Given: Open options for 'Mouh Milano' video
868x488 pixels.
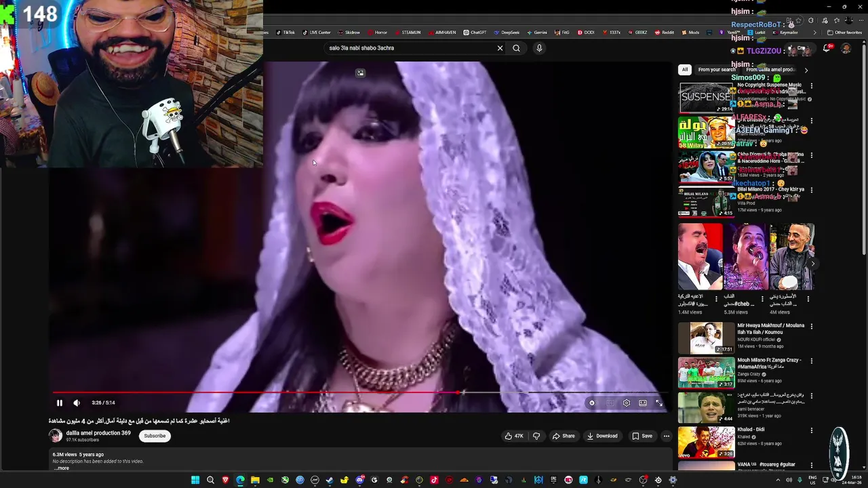Looking at the screenshot, I should point(811,361).
